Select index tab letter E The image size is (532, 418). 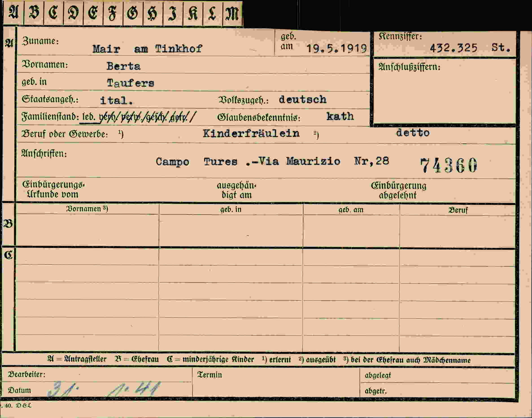point(93,13)
